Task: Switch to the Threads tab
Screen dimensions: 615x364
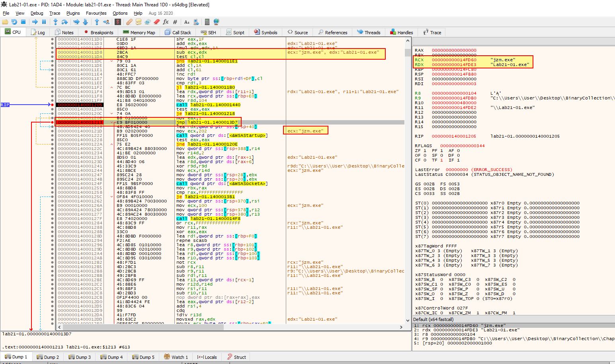Action: pos(369,32)
